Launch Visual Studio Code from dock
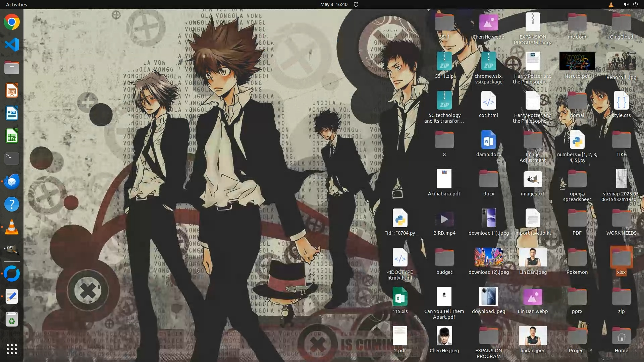The width and height of the screenshot is (644, 362). [12, 45]
